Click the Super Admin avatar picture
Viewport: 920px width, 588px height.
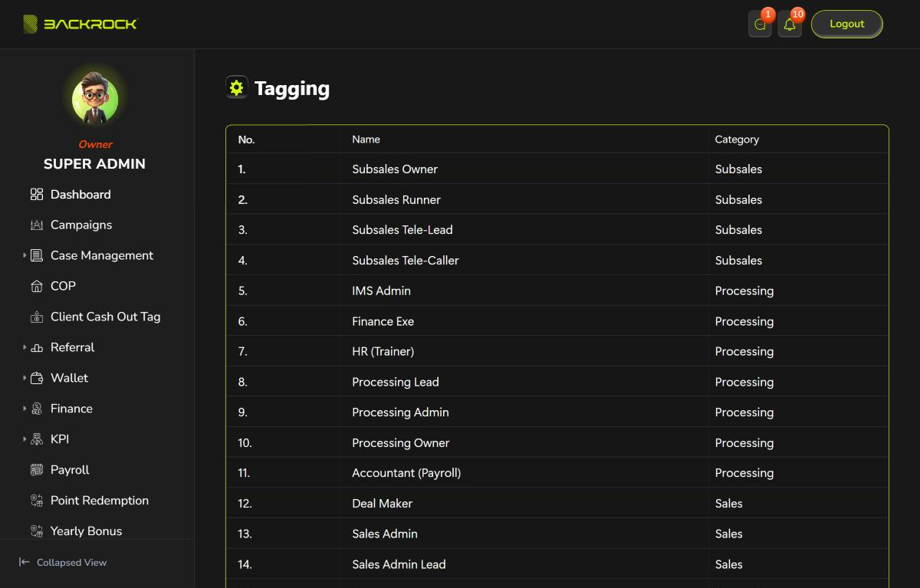tap(95, 98)
